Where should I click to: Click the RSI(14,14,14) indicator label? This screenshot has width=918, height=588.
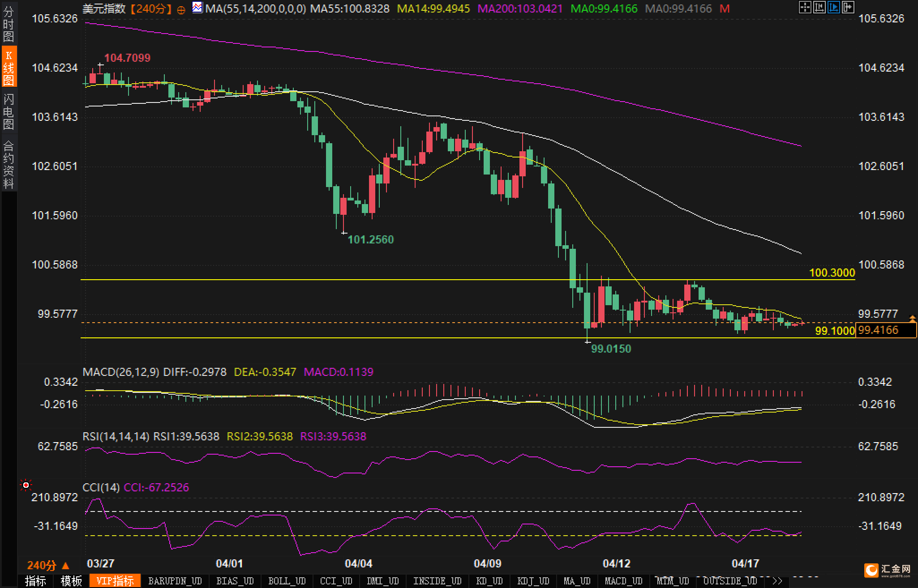coord(116,436)
